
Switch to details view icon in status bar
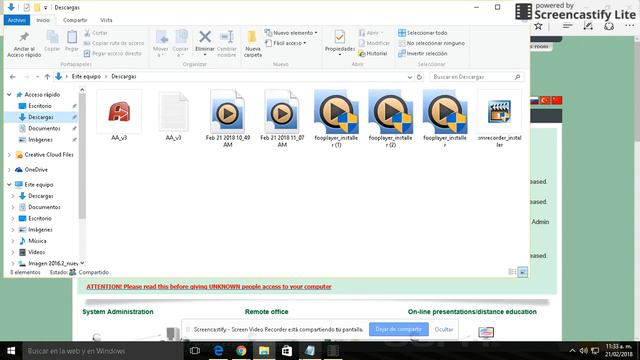pyautogui.click(x=512, y=272)
